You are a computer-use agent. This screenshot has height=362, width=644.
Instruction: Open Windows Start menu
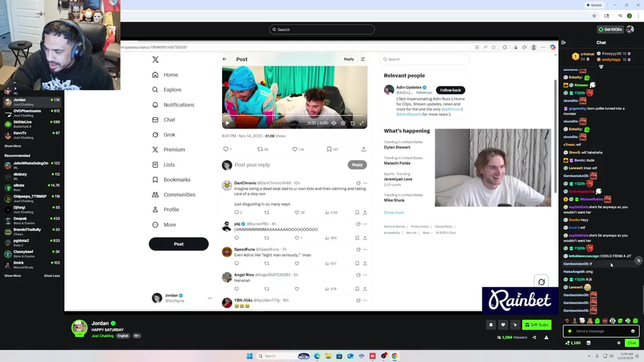click(x=250, y=356)
